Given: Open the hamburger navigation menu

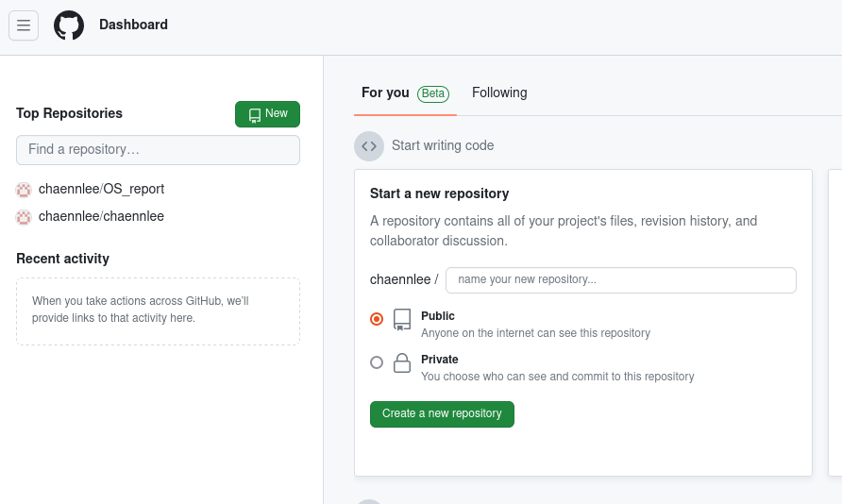Looking at the screenshot, I should coord(24,25).
